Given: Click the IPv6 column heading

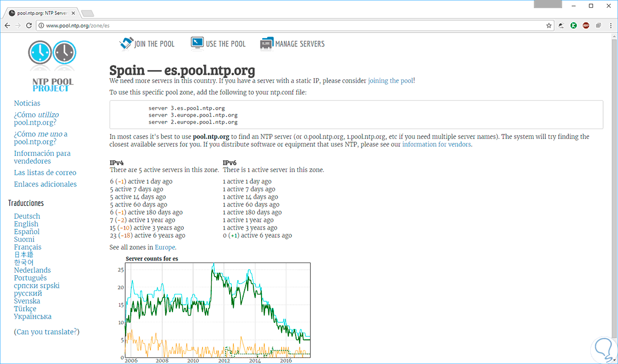Looking at the screenshot, I should (229, 162).
